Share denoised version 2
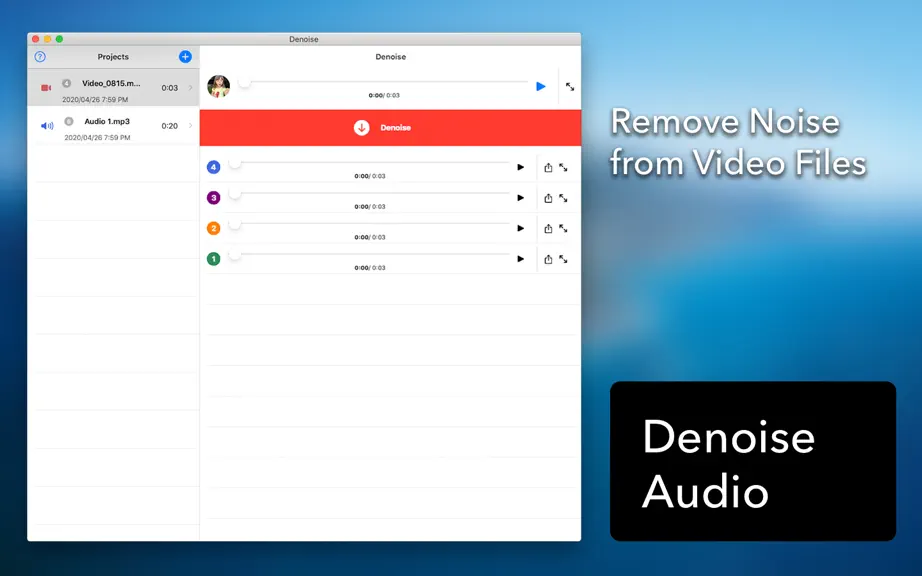The width and height of the screenshot is (922, 576). coord(548,229)
